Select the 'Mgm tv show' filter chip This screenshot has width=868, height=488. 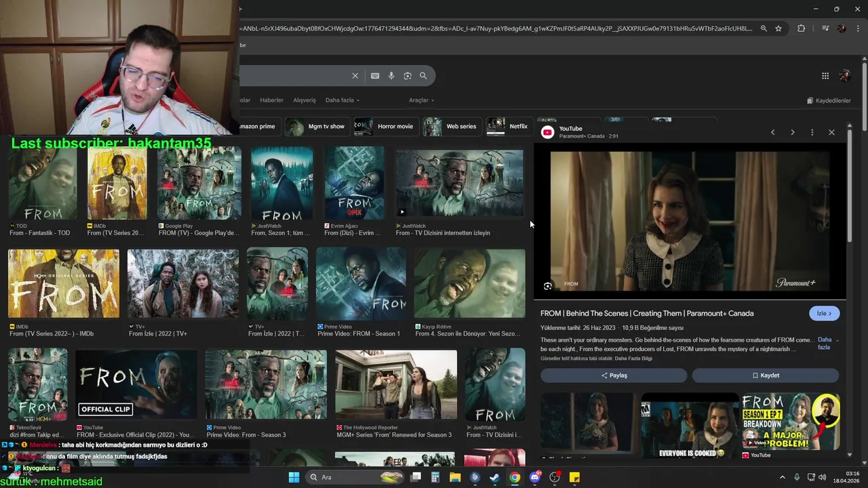(317, 126)
